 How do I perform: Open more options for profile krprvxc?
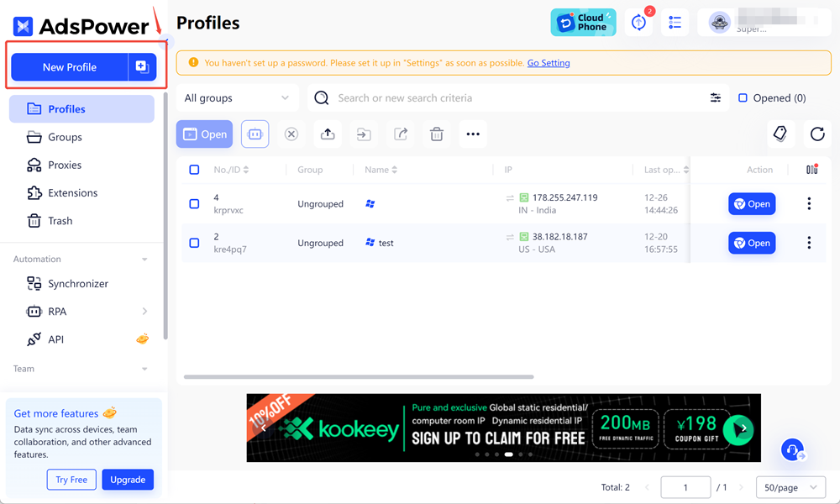(x=809, y=203)
